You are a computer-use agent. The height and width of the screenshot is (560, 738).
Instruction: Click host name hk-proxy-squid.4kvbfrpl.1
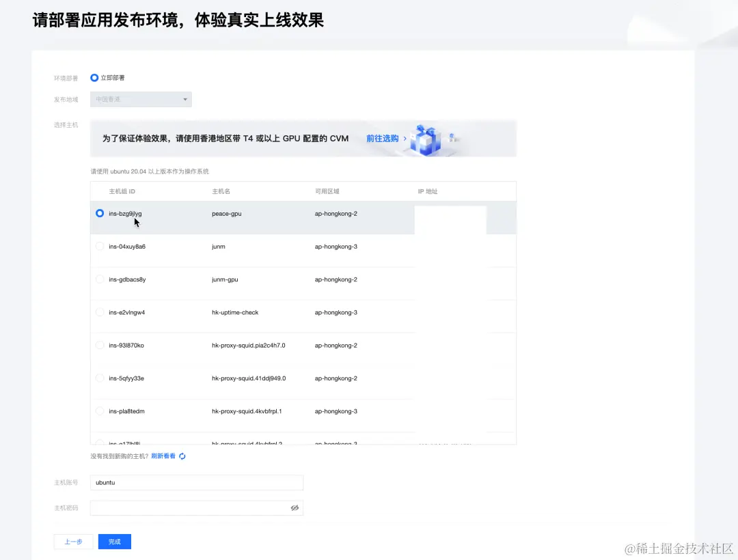247,411
